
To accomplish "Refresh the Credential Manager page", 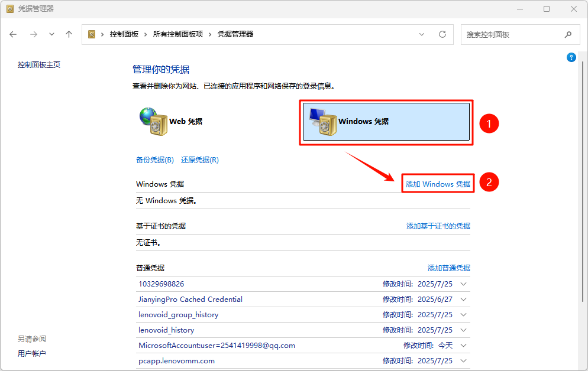I will (x=442, y=34).
